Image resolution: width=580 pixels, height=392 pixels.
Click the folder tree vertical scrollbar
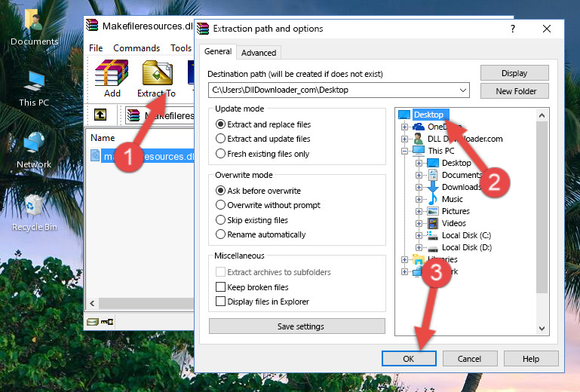point(542,207)
